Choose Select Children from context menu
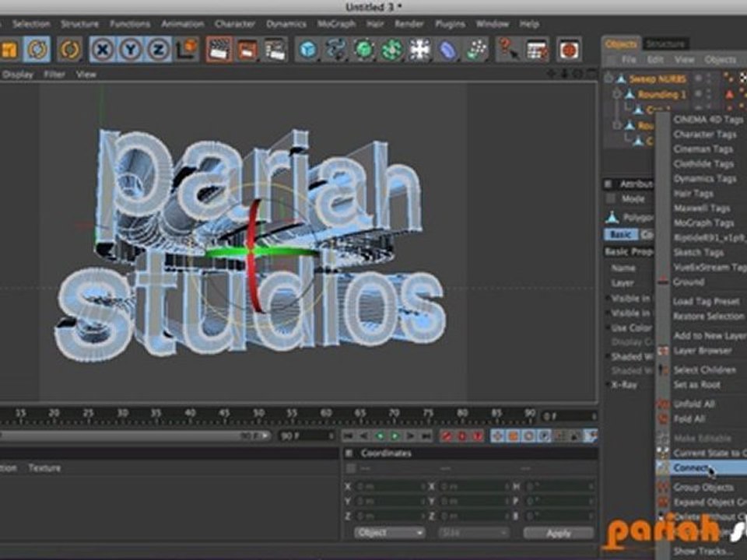 tap(705, 369)
